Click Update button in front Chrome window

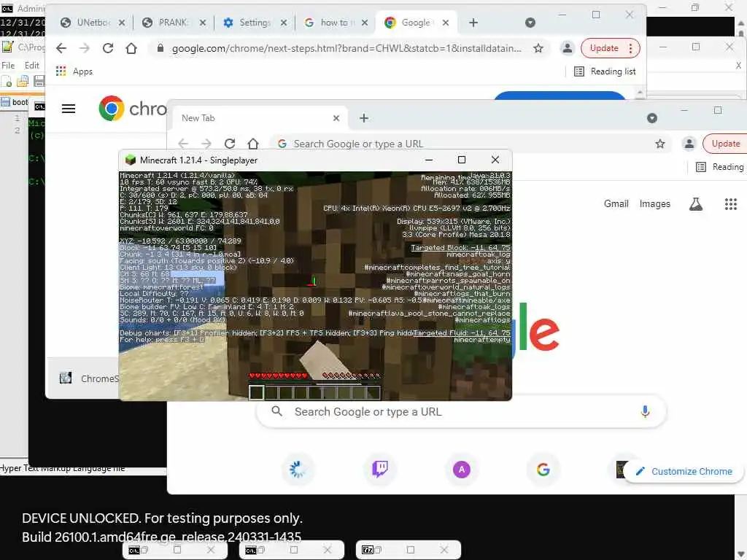tap(725, 144)
